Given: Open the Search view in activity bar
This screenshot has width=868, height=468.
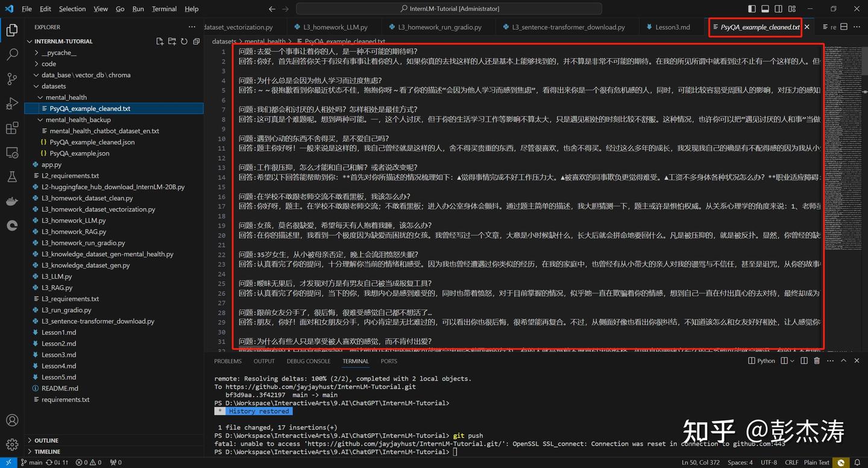Looking at the screenshot, I should pos(11,54).
